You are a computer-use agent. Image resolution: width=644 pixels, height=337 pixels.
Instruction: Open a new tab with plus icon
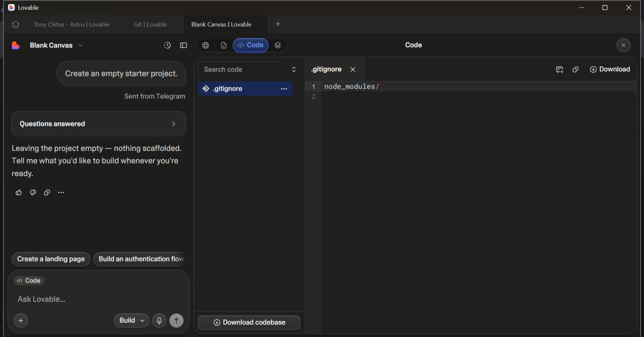(x=278, y=24)
